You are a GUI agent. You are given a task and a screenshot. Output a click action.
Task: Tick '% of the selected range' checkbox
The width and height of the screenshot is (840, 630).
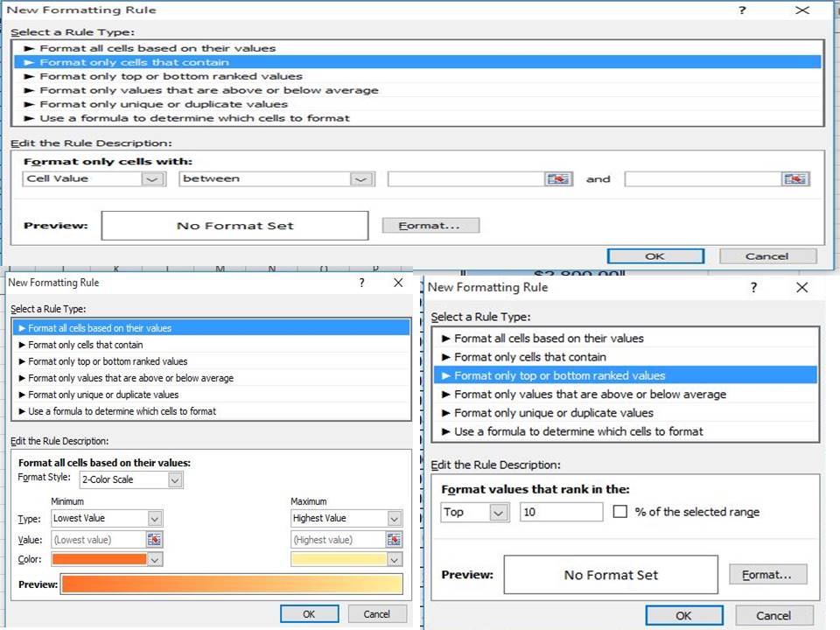[x=619, y=512]
